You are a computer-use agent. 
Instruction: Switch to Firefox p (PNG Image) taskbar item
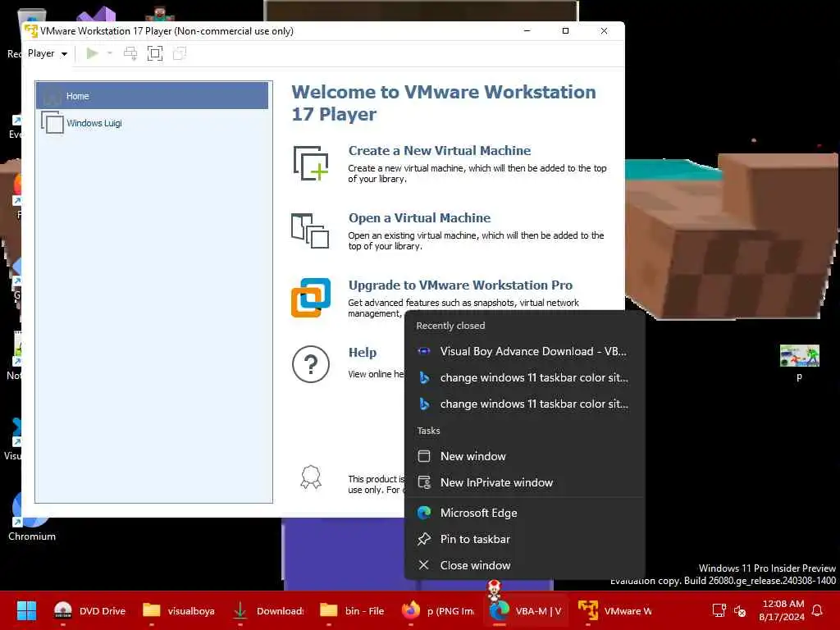(x=438, y=610)
